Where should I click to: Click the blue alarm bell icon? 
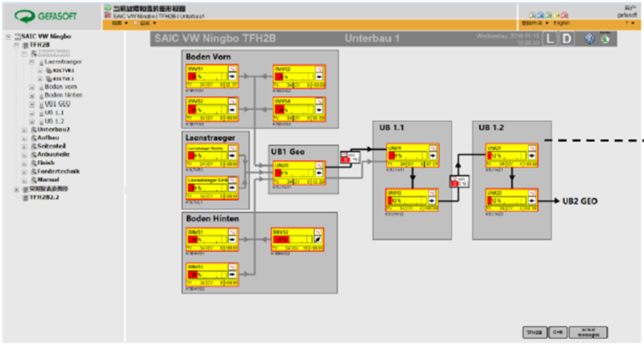(x=541, y=15)
